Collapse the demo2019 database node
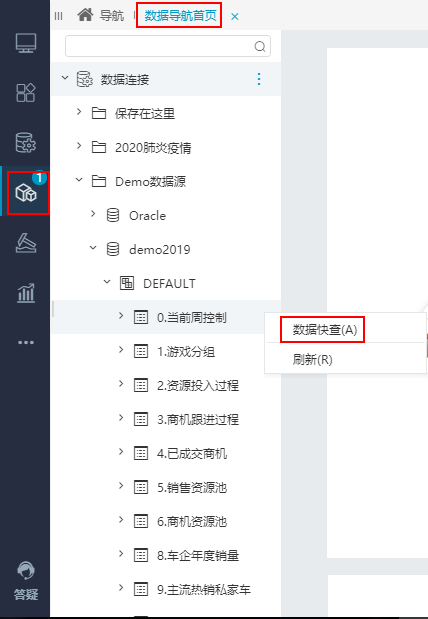Viewport: 428px width, 619px height. point(93,248)
